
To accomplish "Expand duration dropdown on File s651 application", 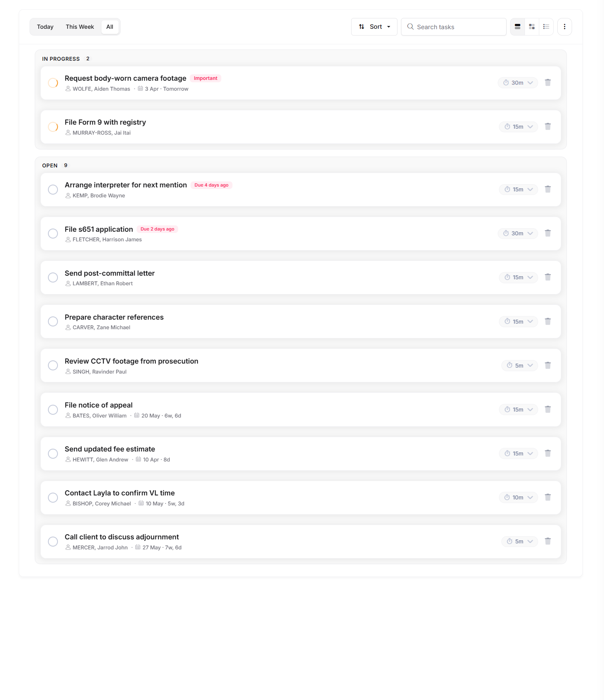I will 530,233.
